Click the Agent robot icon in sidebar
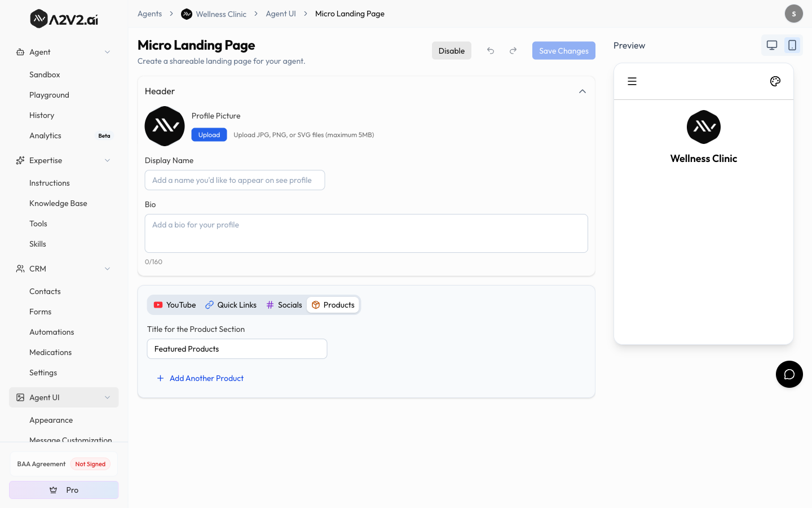The width and height of the screenshot is (812, 508). tap(20, 52)
